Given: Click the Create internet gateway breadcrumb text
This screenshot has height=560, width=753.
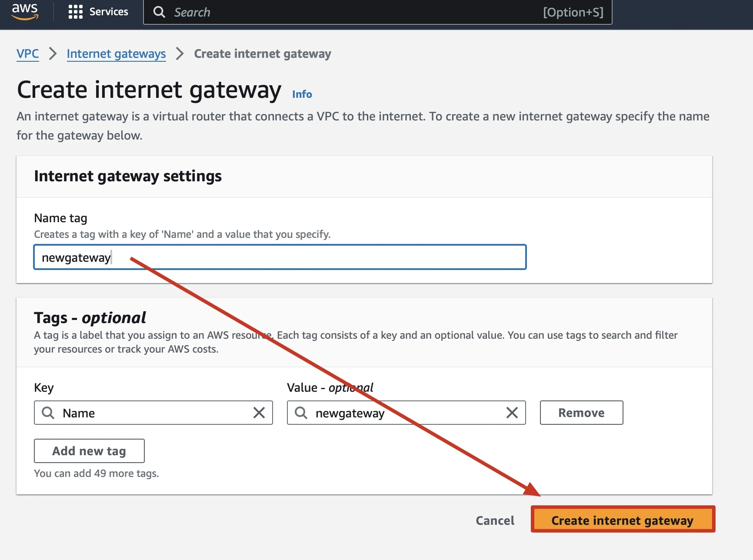Looking at the screenshot, I should 263,54.
